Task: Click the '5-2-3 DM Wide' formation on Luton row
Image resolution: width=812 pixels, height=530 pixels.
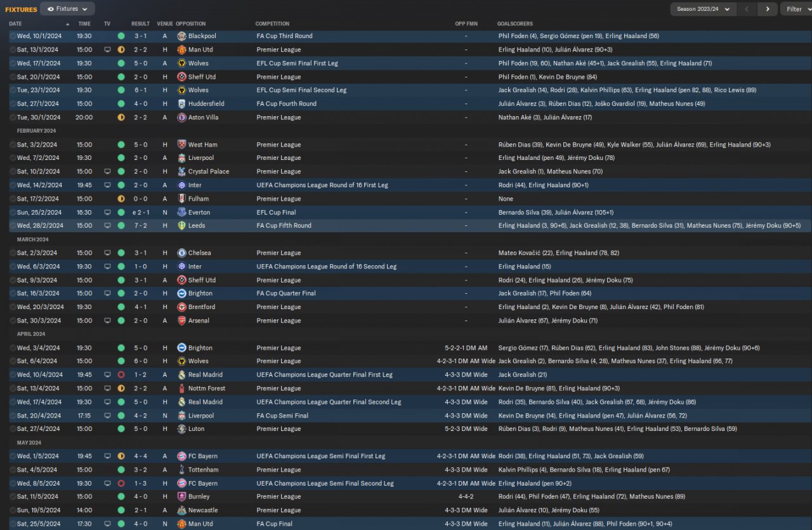Action: [466, 429]
